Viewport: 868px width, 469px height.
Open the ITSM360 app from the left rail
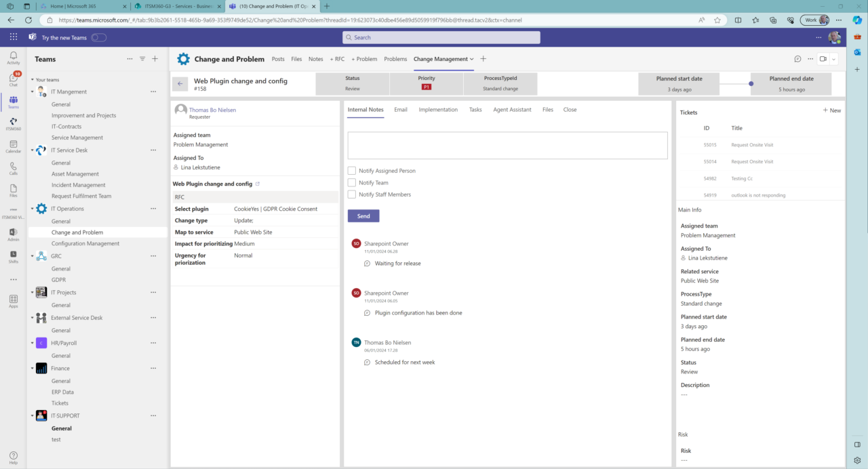pos(12,122)
